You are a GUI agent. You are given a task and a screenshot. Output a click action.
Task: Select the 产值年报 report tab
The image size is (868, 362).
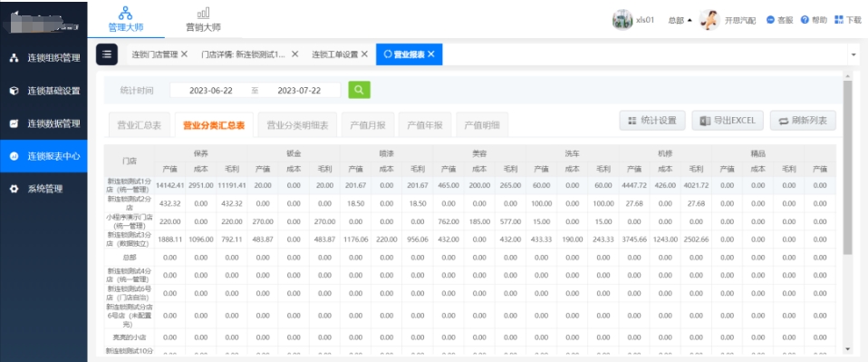point(425,125)
